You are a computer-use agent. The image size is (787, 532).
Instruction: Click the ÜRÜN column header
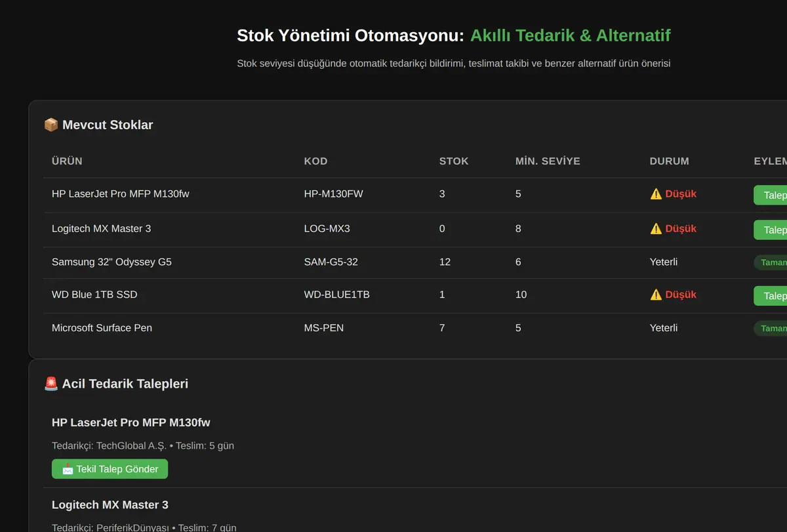pyautogui.click(x=67, y=161)
